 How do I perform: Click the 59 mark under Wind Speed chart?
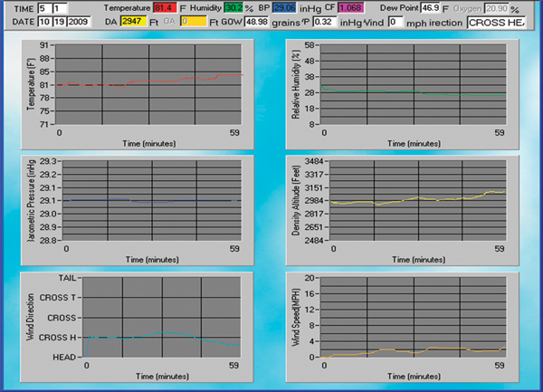500,366
